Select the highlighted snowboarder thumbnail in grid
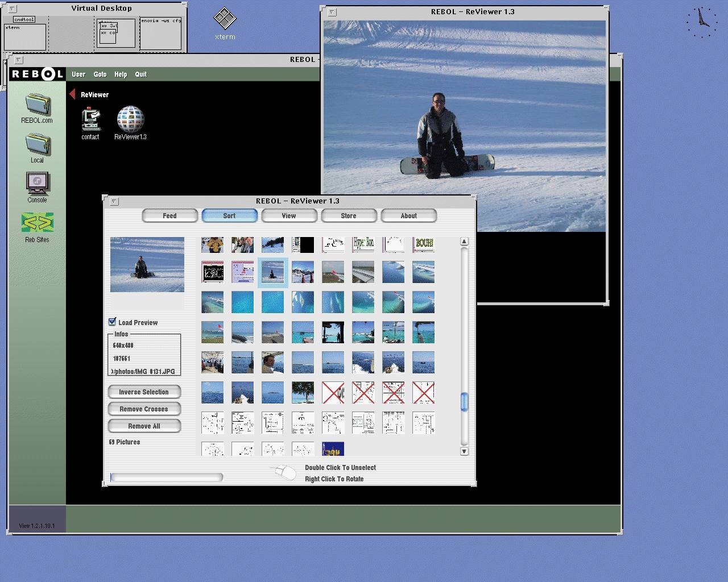Viewport: 728px width, 582px height. [272, 272]
